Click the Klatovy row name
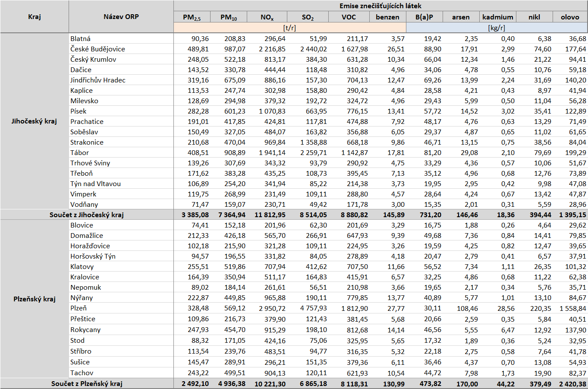The width and height of the screenshot is (588, 389). tap(82, 267)
